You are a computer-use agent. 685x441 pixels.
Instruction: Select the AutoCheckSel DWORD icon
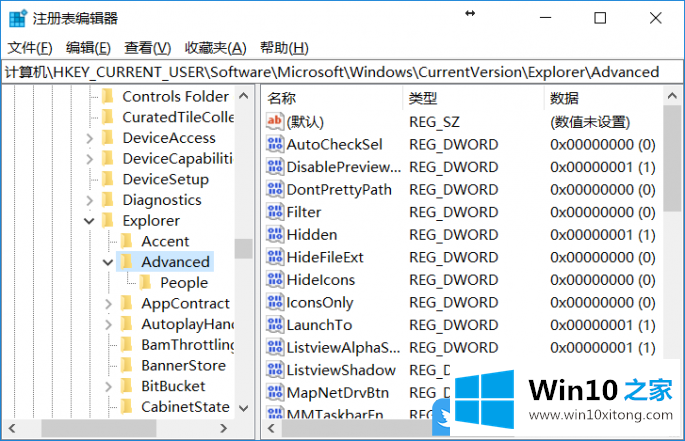pos(274,144)
